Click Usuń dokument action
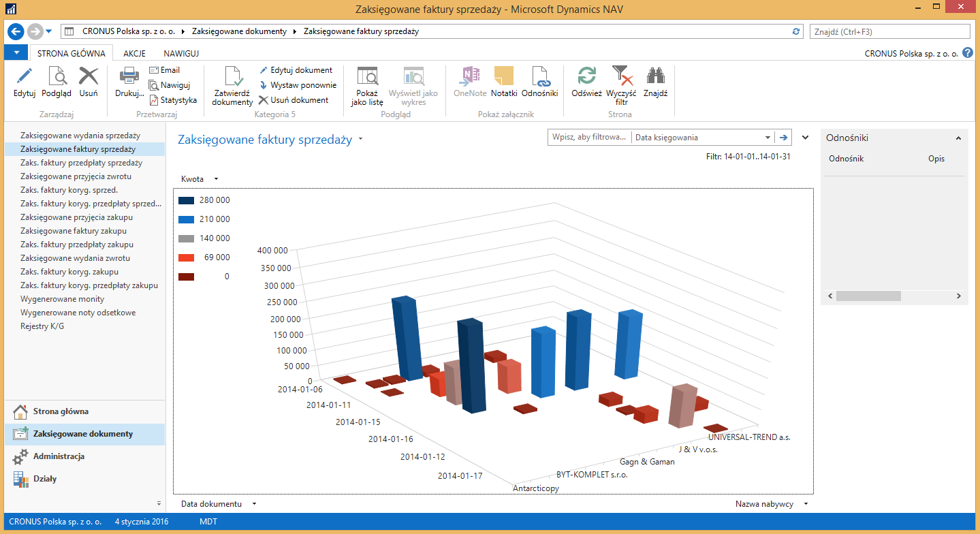This screenshot has width=980, height=534. tap(294, 100)
